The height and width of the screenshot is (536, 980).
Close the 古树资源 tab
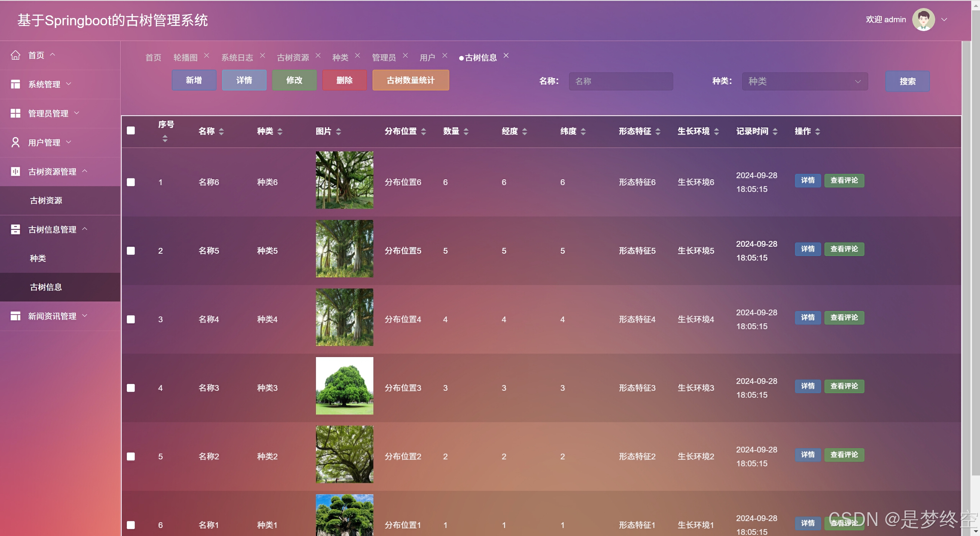click(x=318, y=56)
